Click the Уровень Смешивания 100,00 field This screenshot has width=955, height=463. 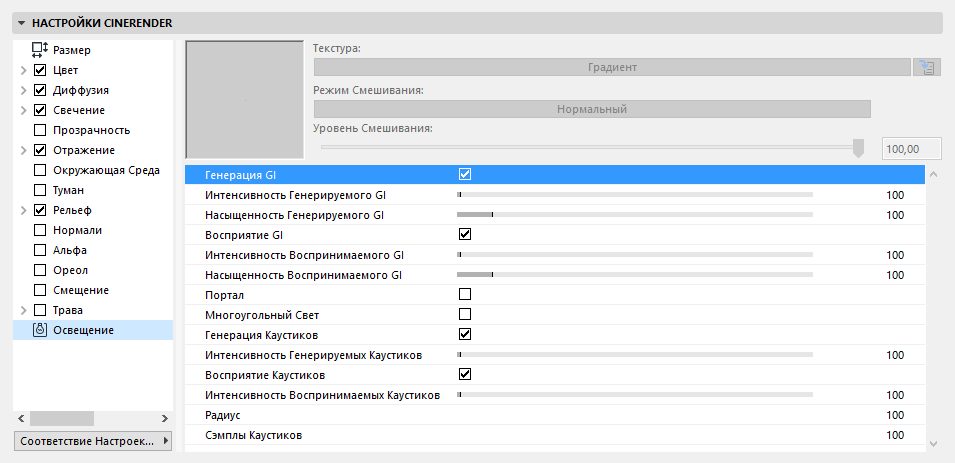pyautogui.click(x=912, y=149)
